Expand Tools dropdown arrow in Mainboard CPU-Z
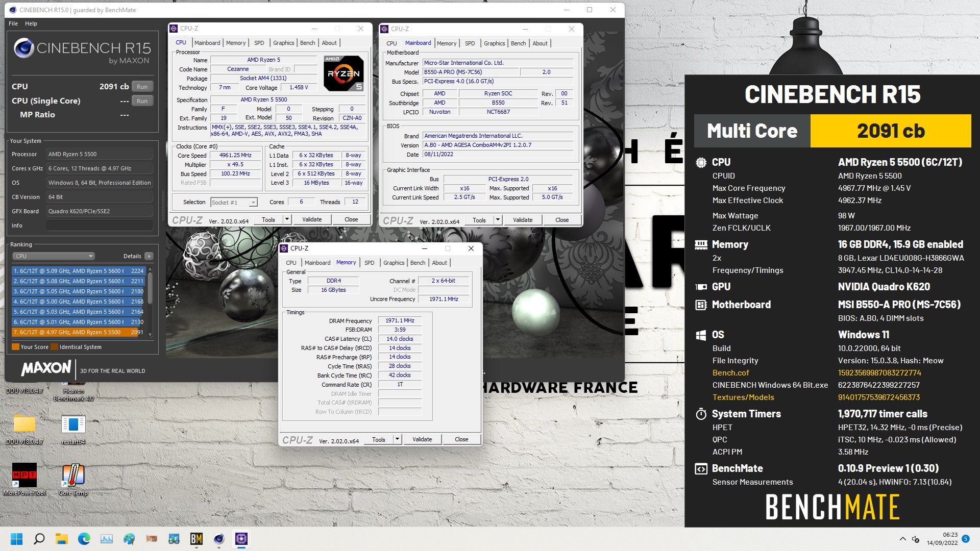Viewport: 980px width, 551px height. (x=498, y=220)
